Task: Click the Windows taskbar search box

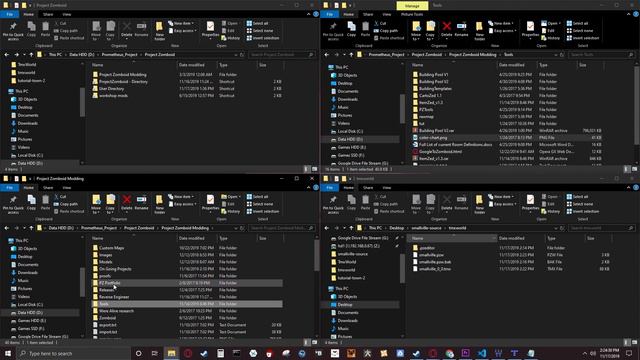Action: [x=73, y=353]
